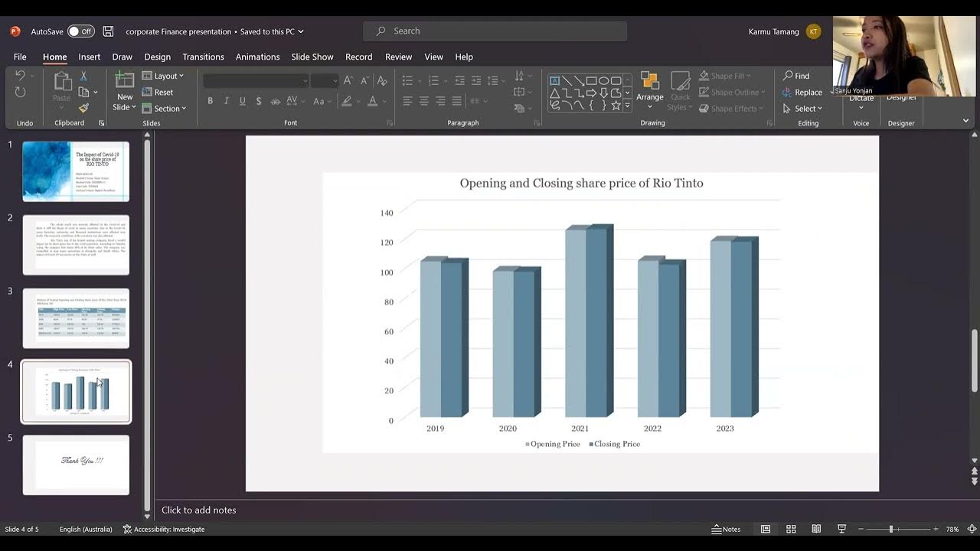The height and width of the screenshot is (551, 980).
Task: Open the Shape Outline dropdown
Action: (732, 92)
